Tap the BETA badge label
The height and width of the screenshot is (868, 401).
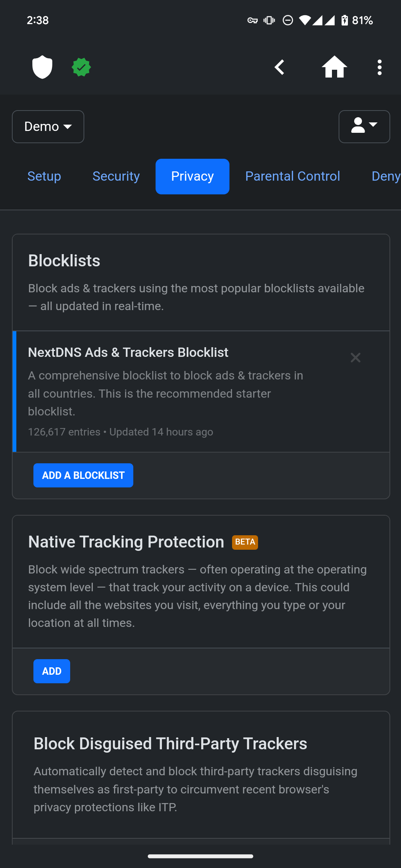point(245,542)
